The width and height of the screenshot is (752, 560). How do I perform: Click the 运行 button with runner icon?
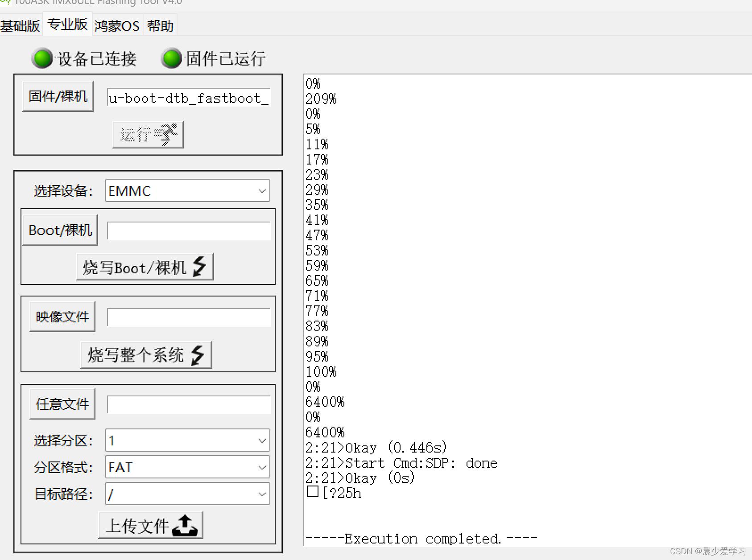click(x=148, y=135)
